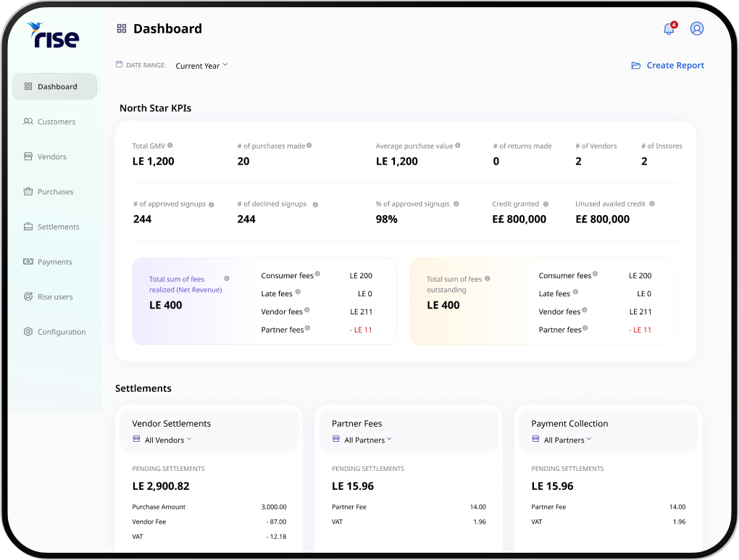Viewport: 739px width, 560px height.
Task: Open the notifications bell icon
Action: coord(669,29)
